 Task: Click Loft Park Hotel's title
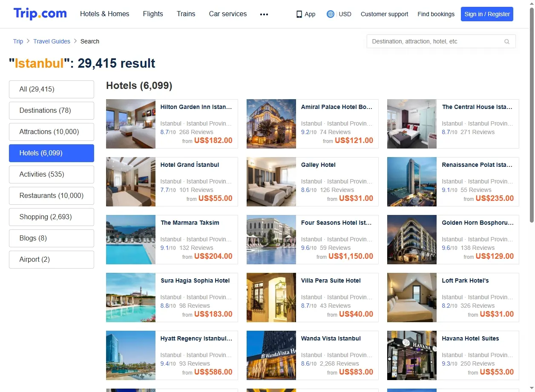465,281
